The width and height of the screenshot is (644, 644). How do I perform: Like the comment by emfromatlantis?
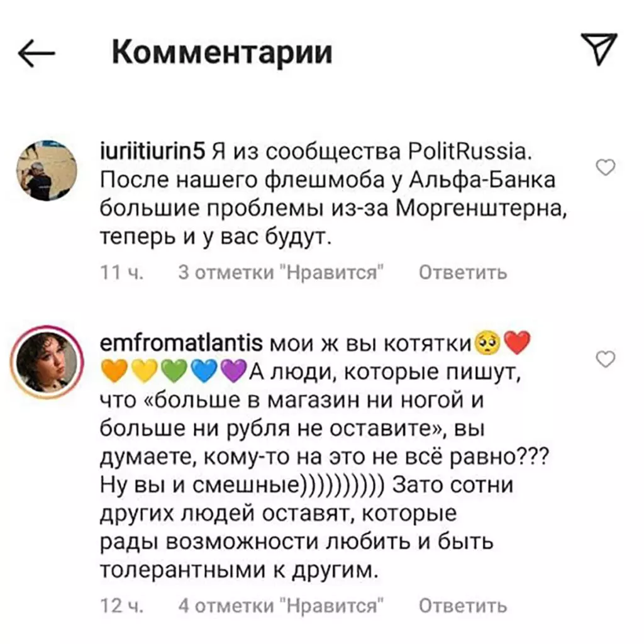[605, 359]
